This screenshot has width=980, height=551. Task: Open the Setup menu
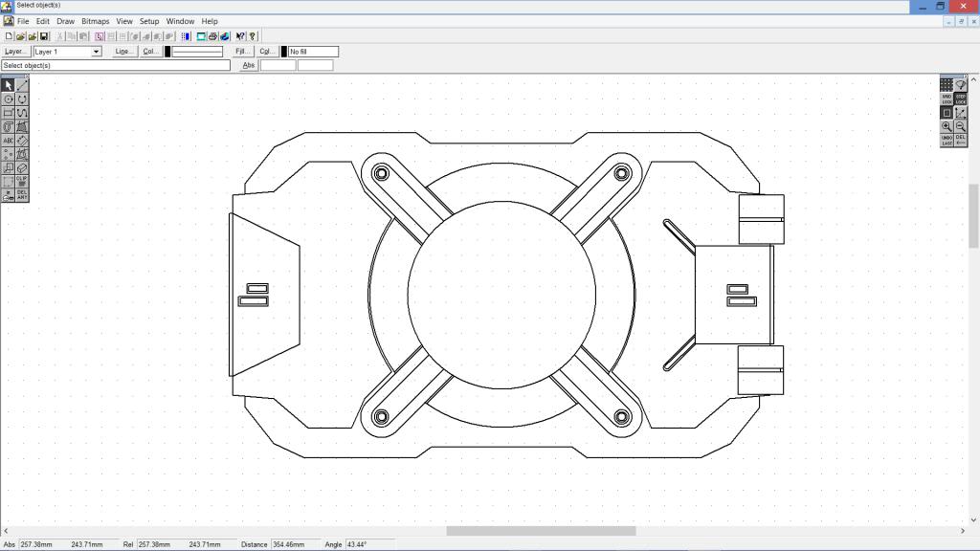tap(149, 21)
